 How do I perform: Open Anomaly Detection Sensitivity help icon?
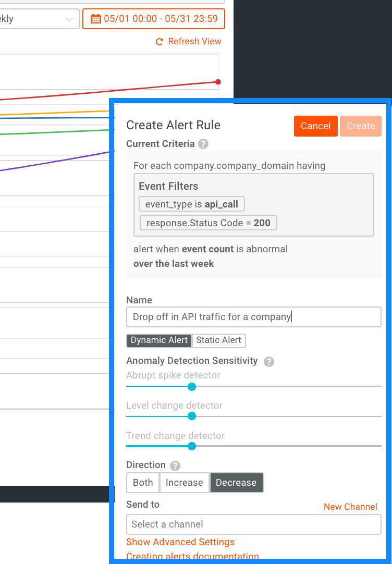(268, 362)
